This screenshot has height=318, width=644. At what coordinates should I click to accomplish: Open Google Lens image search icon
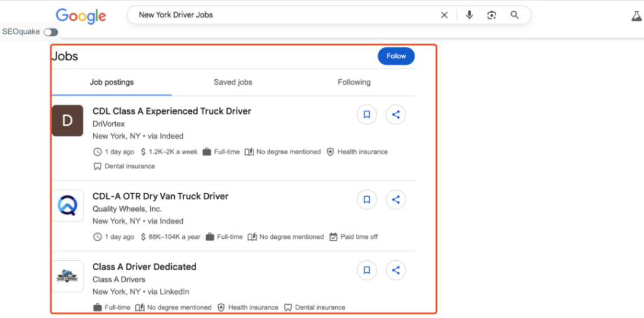pyautogui.click(x=492, y=15)
